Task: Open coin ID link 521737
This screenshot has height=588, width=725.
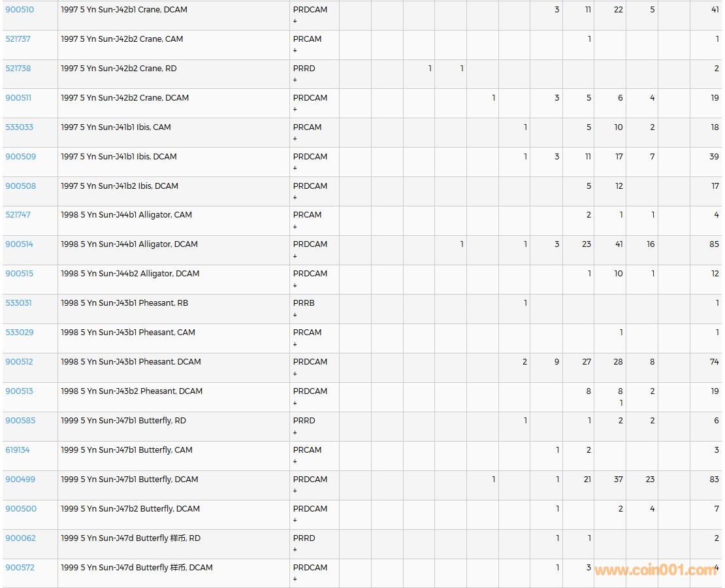Action: (x=18, y=39)
